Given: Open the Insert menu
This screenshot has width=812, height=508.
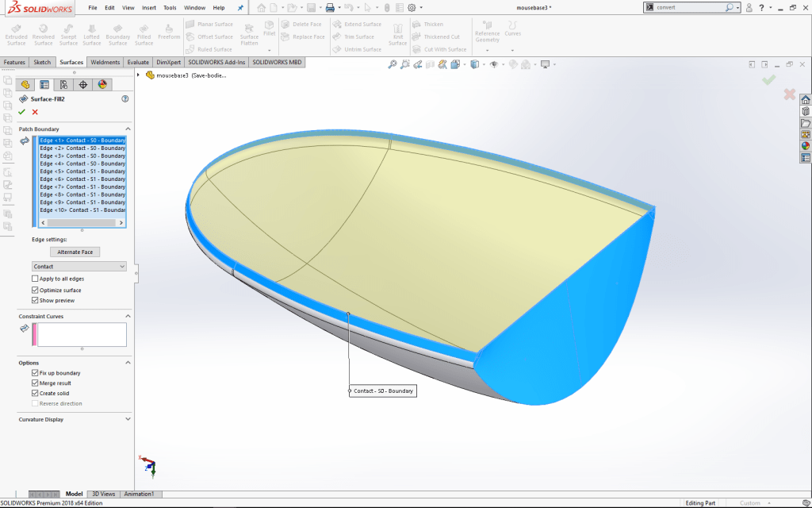Looking at the screenshot, I should click(148, 7).
